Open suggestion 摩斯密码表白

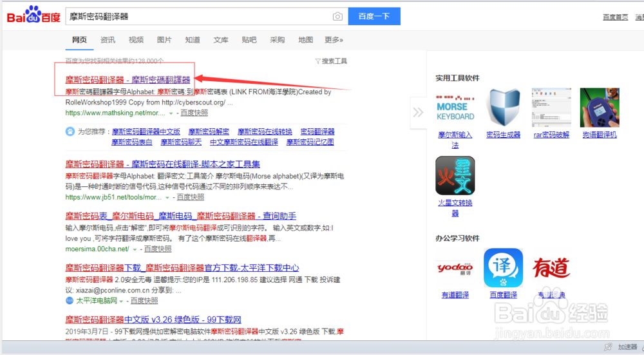coord(132,142)
